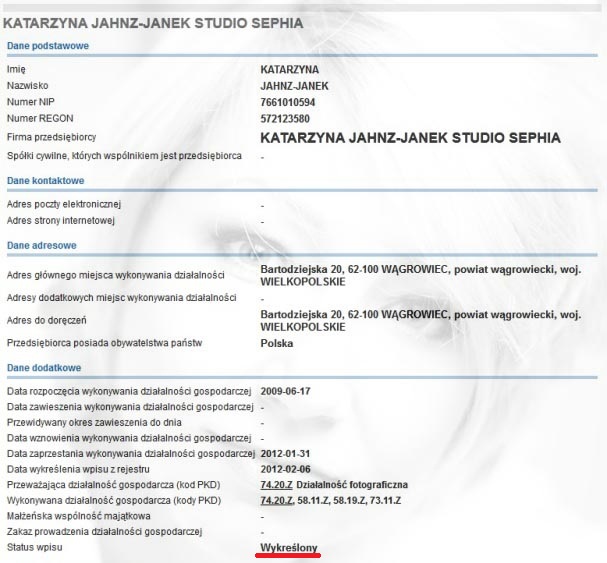The width and height of the screenshot is (607, 563).
Task: Click the Numer REGON label
Action: click(x=40, y=118)
